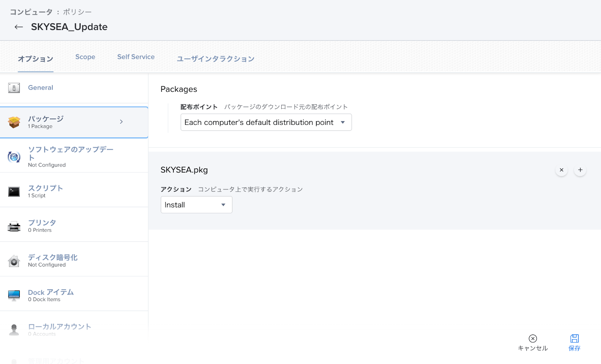Click the '0 Printers' count text
The height and width of the screenshot is (364, 601).
pos(40,231)
